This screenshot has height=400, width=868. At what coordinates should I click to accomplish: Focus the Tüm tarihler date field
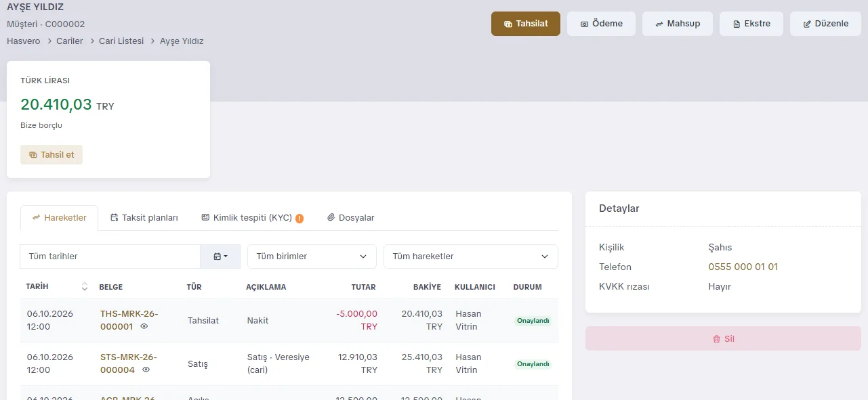(110, 257)
